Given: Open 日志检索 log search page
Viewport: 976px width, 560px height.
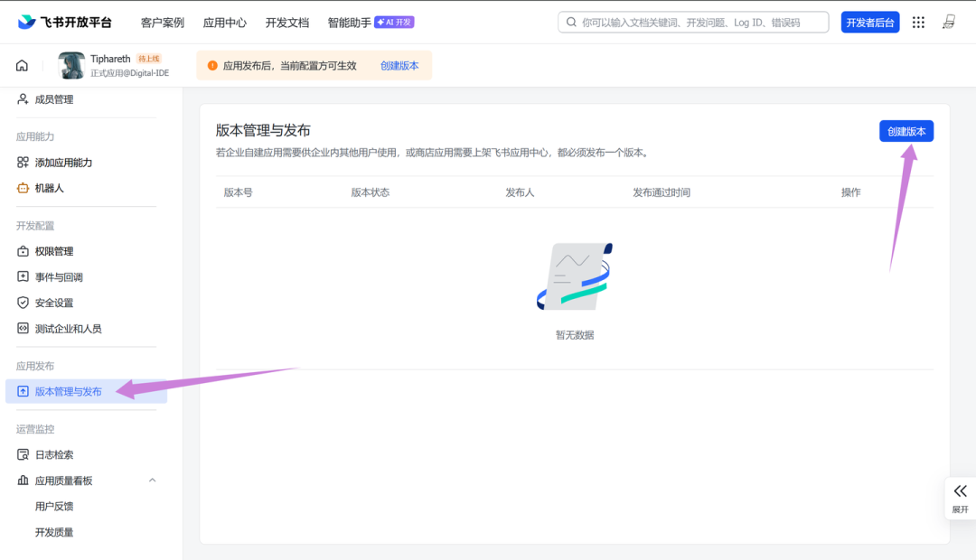Looking at the screenshot, I should tap(54, 454).
